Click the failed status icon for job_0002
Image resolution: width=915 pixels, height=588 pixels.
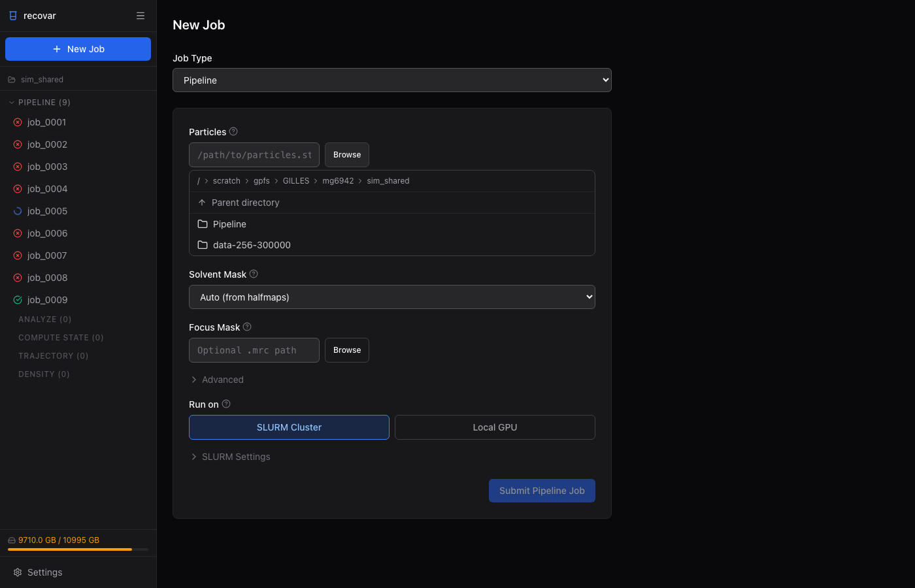(18, 144)
